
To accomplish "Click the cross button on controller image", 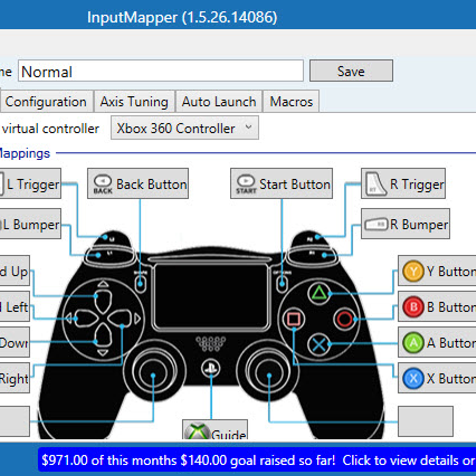I will coord(319,345).
